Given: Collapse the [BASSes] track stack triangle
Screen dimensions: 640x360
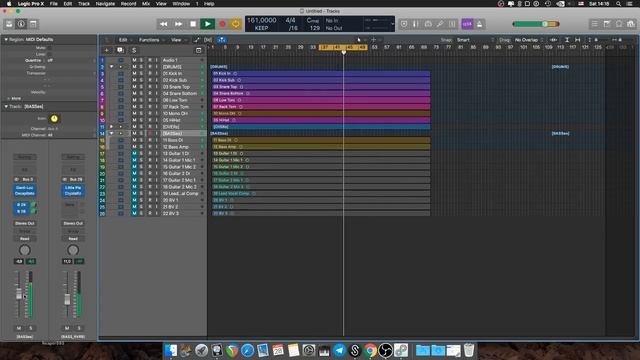Looking at the screenshot, I should point(111,133).
